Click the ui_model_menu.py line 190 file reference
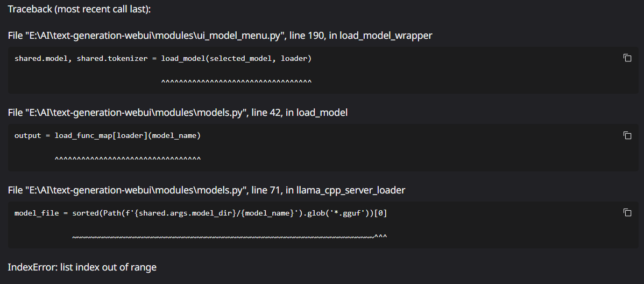This screenshot has height=284, width=644. (x=220, y=36)
